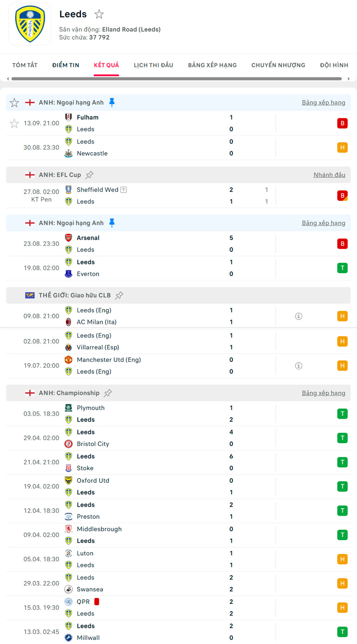Star the Fulham vs Leeds match
The image size is (357, 644).
pos(14,124)
